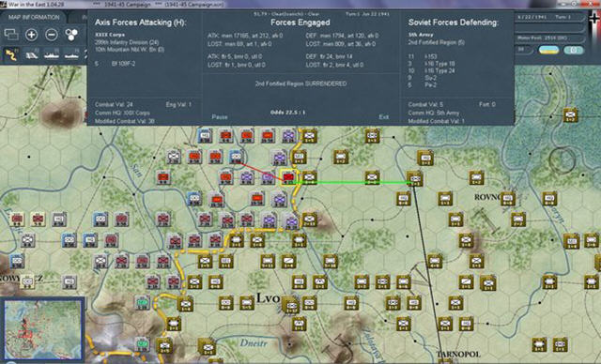Screen dimensions: 601x364
Task: Click the minimap thumbnail
Action: (x=43, y=329)
